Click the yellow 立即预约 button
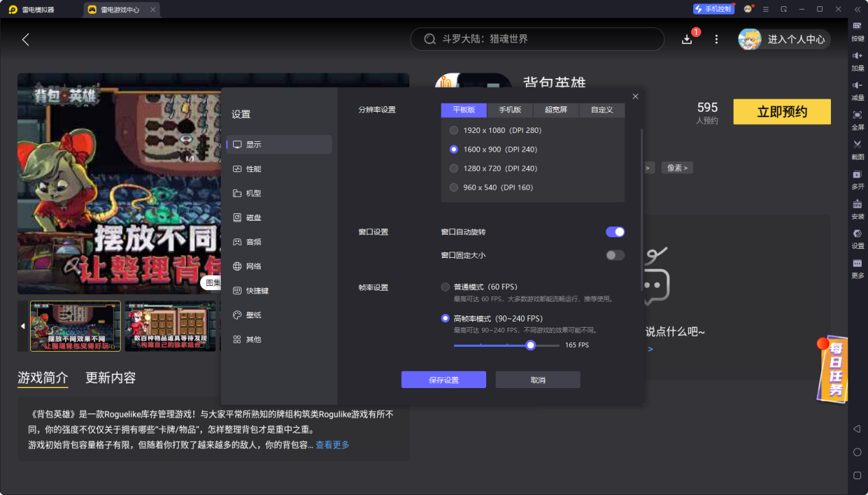This screenshot has height=495, width=868. [x=782, y=112]
